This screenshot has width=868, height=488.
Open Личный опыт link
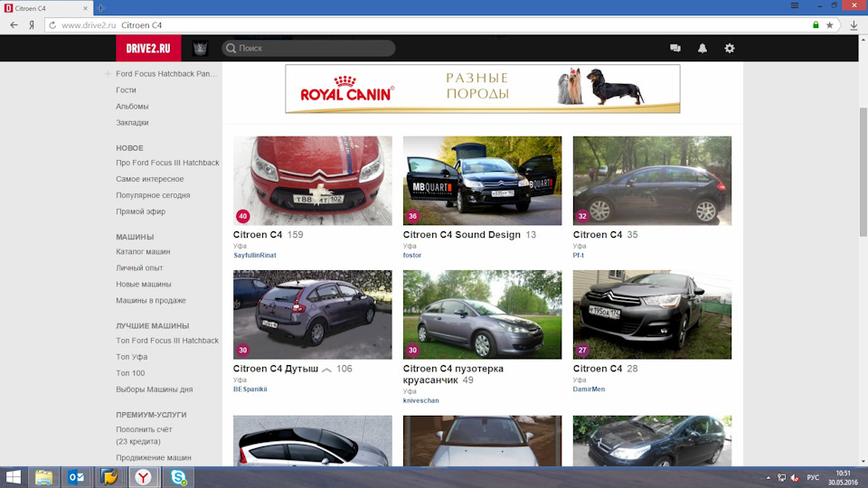[x=139, y=267]
